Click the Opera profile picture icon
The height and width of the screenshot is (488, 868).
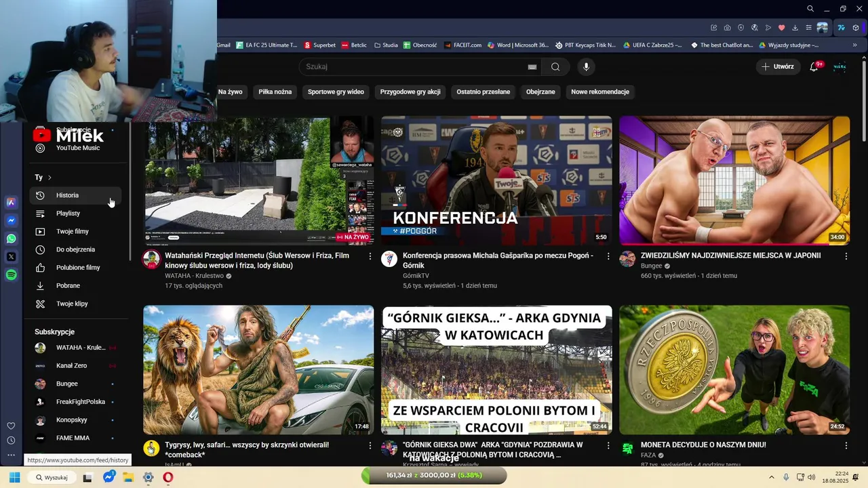click(x=823, y=28)
